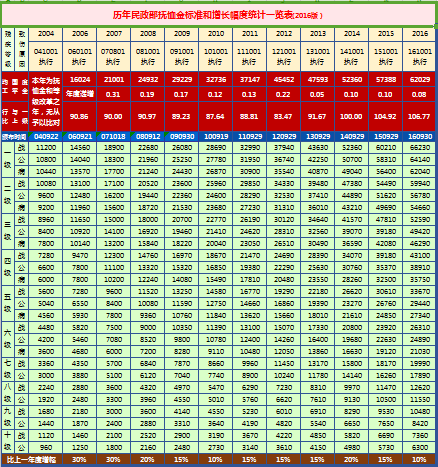Select the bottom-row cell 6300
Image resolution: width=438 pixels, height=467 pixels.
point(420,448)
